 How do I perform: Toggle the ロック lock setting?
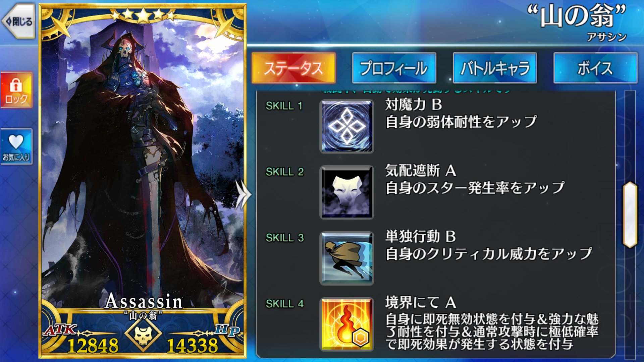tap(16, 90)
